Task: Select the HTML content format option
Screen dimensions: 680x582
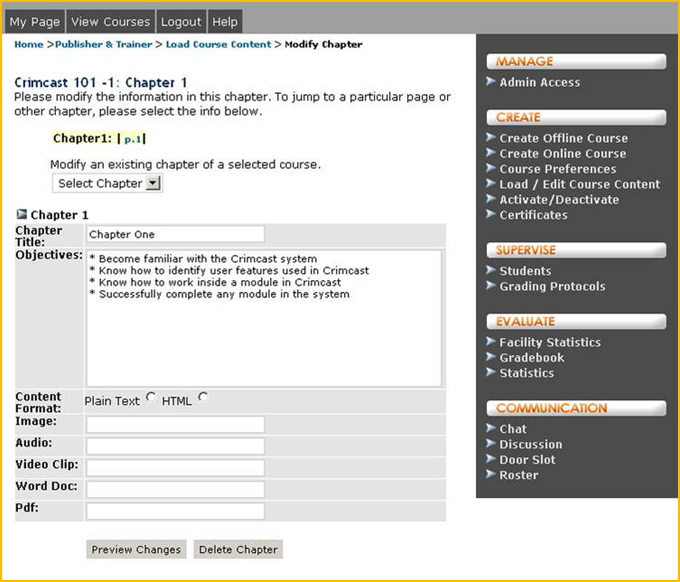Action: [203, 398]
